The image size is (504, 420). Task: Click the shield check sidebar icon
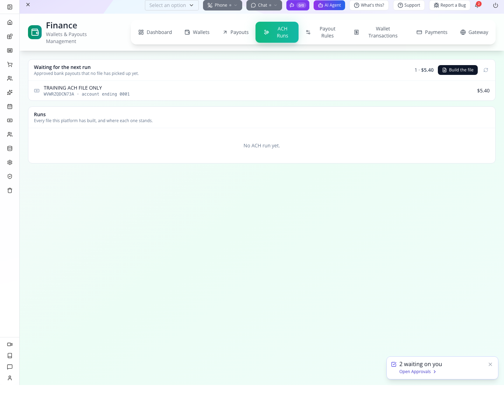point(10,176)
